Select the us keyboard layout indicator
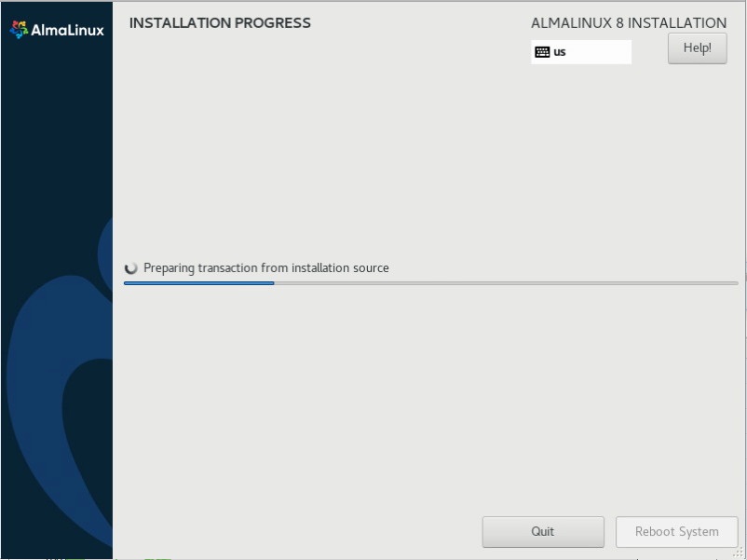The image size is (747, 560). tap(581, 52)
